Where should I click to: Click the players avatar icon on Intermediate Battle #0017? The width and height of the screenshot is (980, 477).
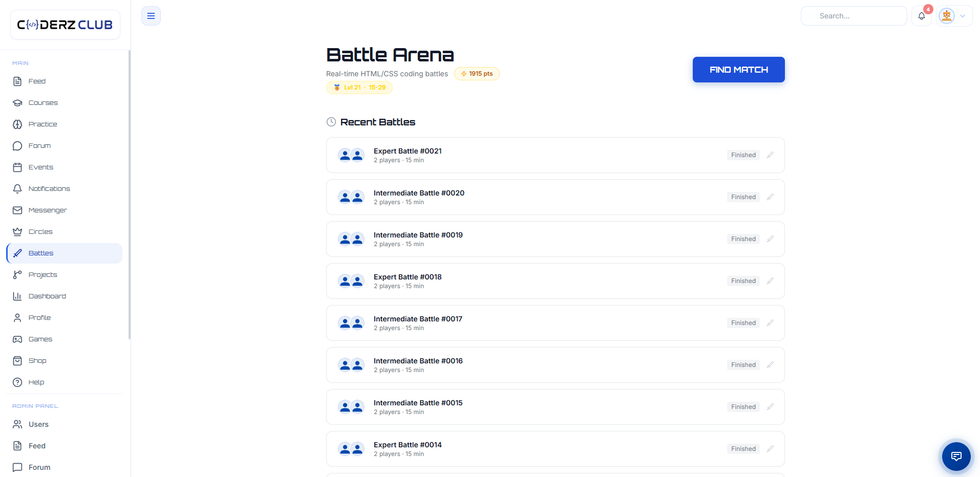coord(351,323)
